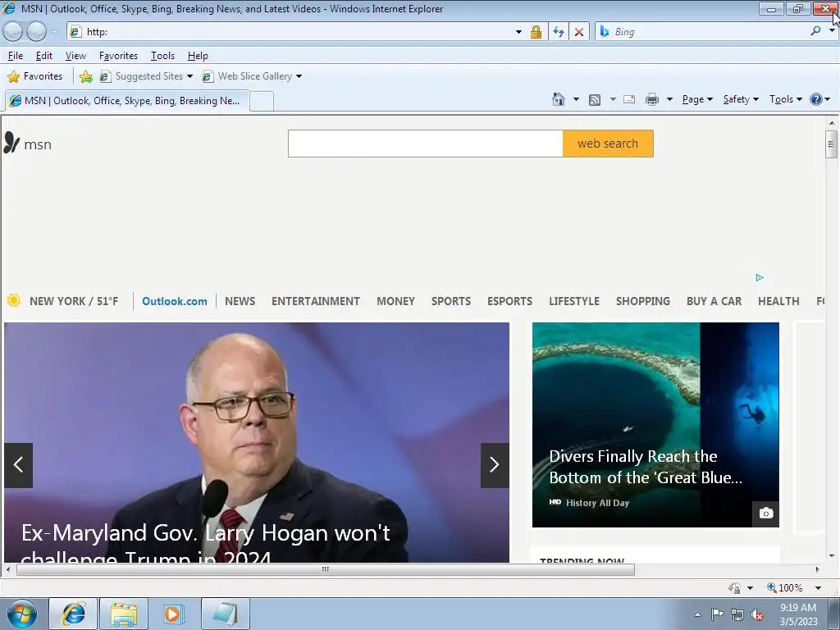840x630 pixels.
Task: Click the MSN web search text box
Action: pyautogui.click(x=426, y=144)
